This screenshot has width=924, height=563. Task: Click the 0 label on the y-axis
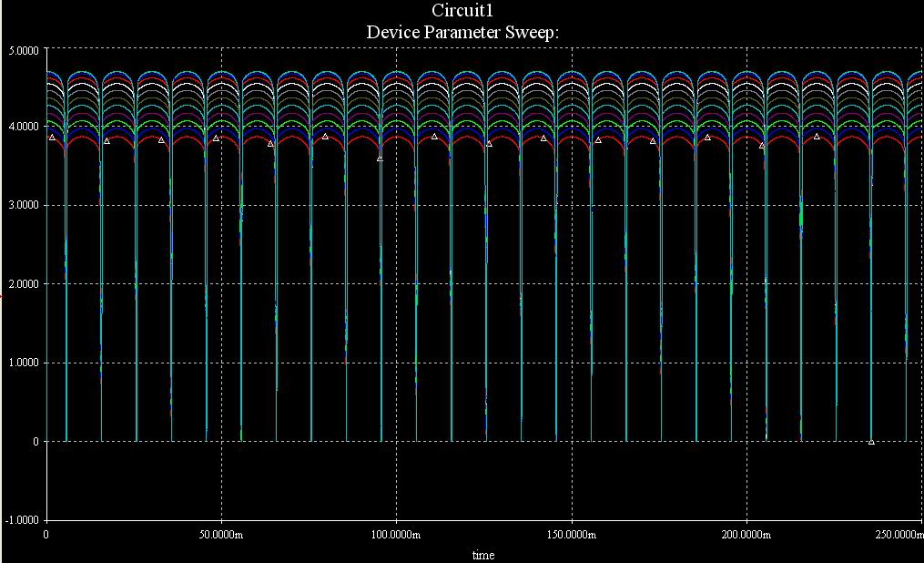tap(35, 442)
